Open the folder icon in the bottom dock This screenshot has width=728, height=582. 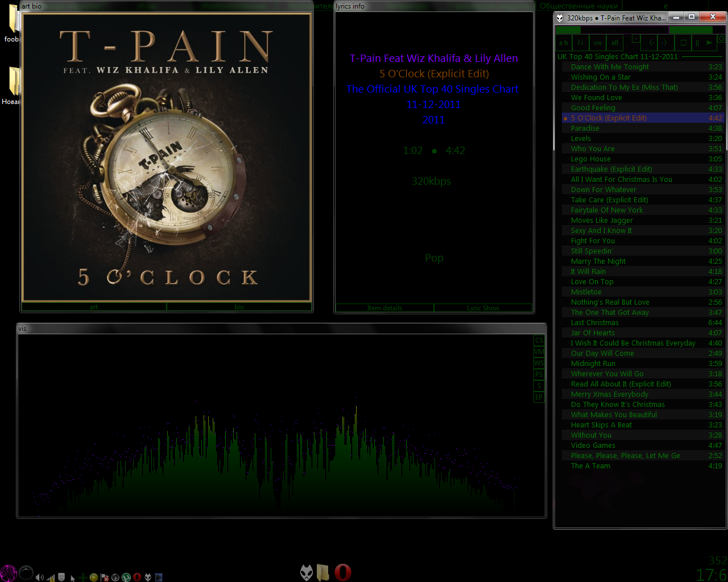[x=323, y=572]
